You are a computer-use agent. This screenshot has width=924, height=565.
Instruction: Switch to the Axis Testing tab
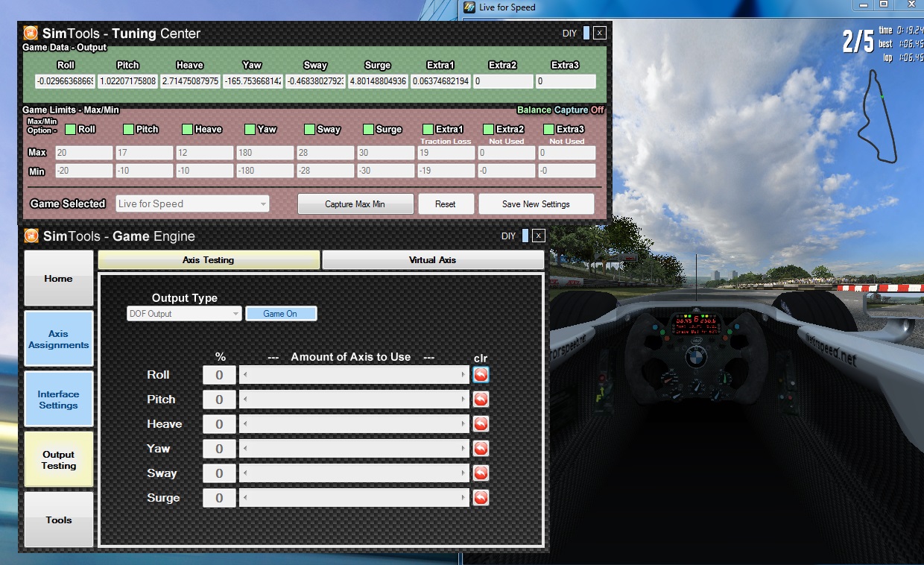(x=209, y=260)
